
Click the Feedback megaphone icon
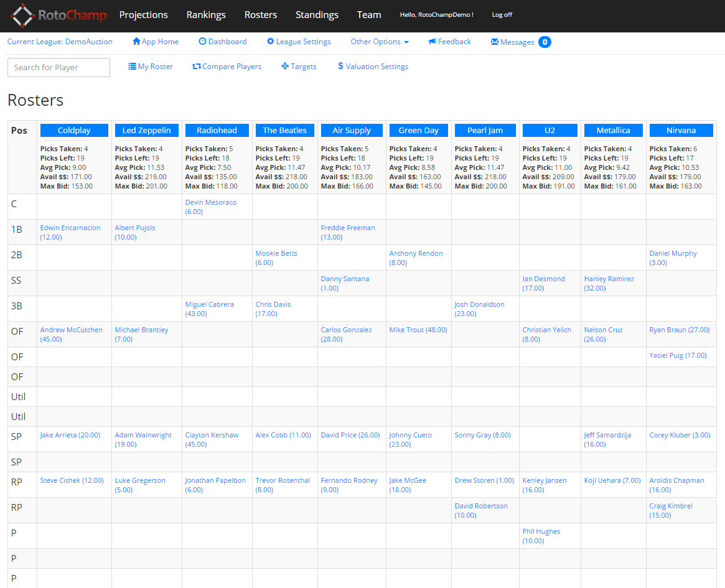(433, 42)
